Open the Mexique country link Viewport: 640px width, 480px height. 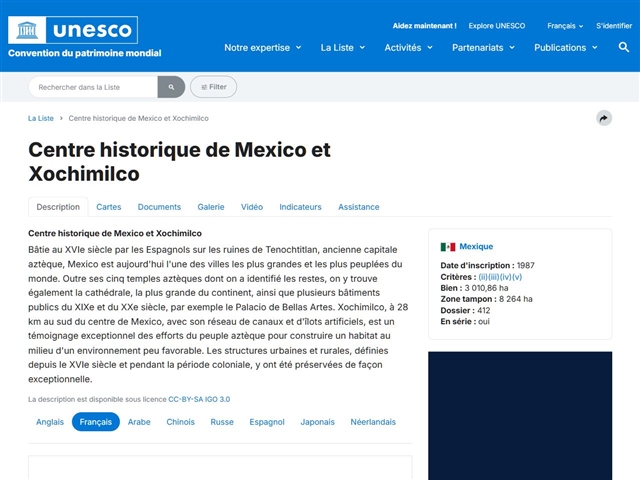click(476, 247)
